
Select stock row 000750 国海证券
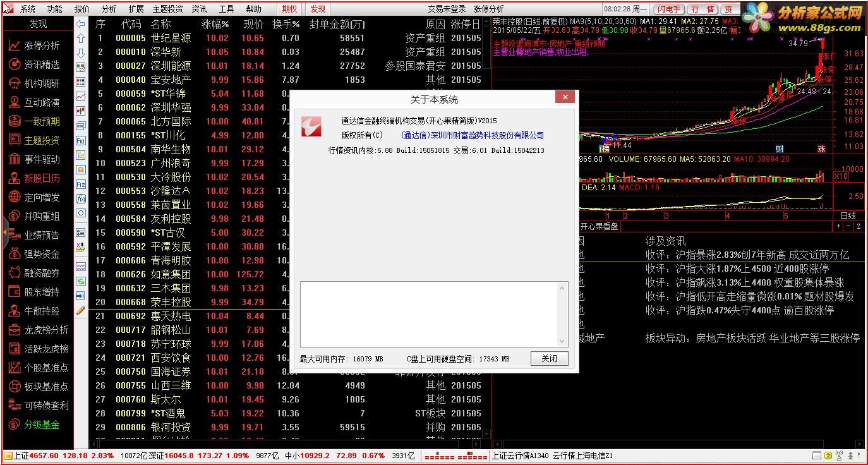coord(190,371)
